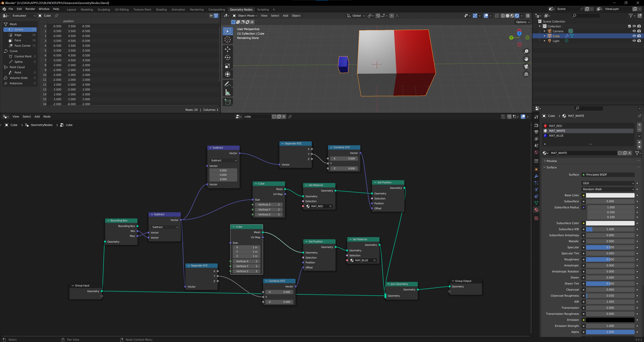Adjust the Roughness slider
This screenshot has height=342, width=644.
(x=610, y=259)
